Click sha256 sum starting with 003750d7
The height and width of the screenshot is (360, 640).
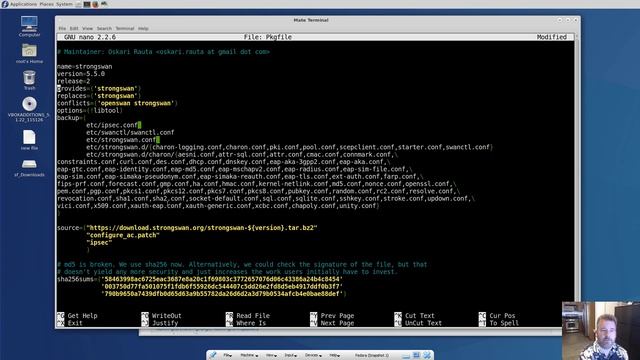point(222,287)
